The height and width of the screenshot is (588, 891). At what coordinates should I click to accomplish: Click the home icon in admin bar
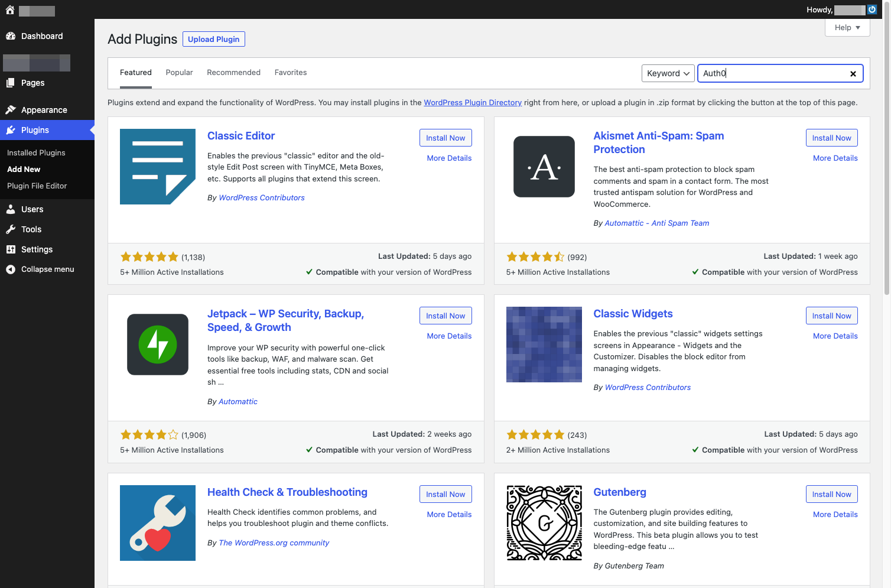[x=10, y=10]
